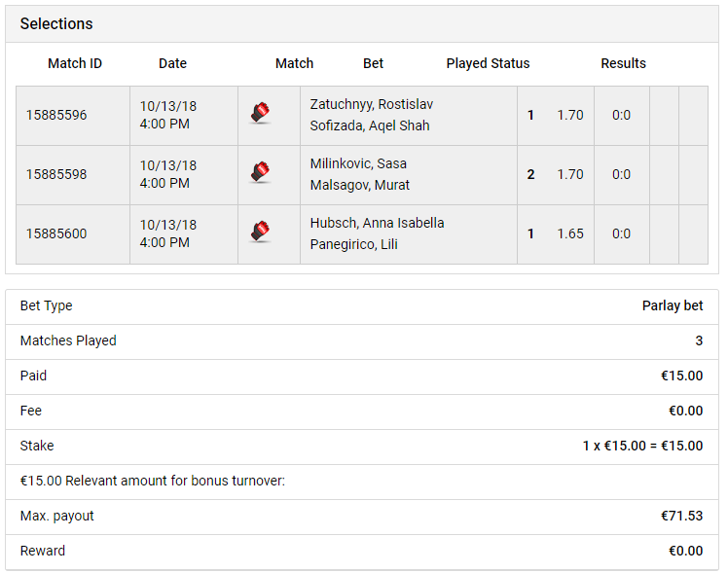Open the Zatuchnyy, Rostislav match details

[372, 104]
